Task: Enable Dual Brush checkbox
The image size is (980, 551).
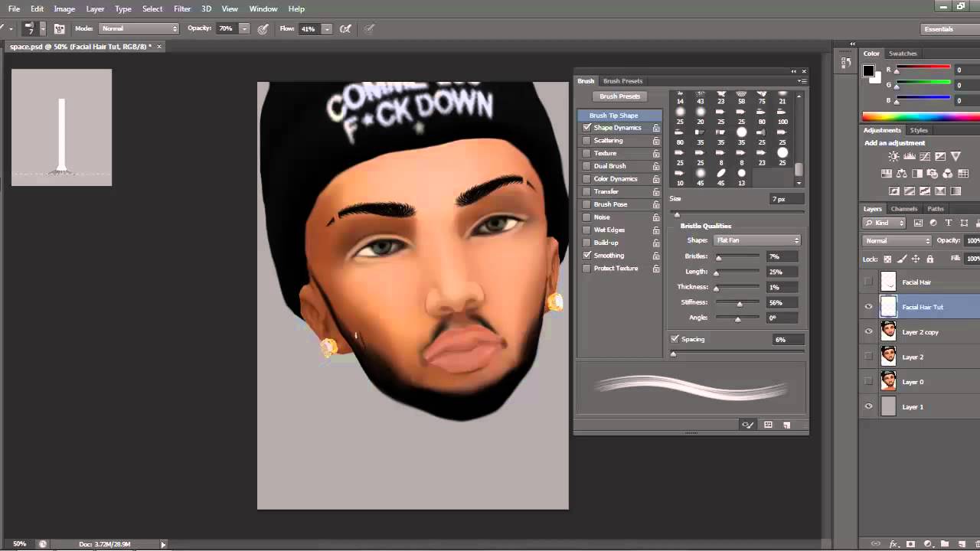Action: tap(587, 166)
